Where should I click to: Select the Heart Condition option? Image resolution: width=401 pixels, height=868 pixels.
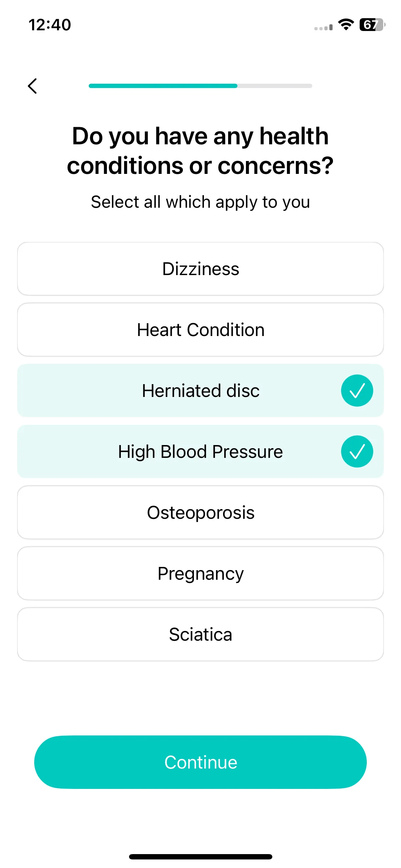tap(200, 330)
